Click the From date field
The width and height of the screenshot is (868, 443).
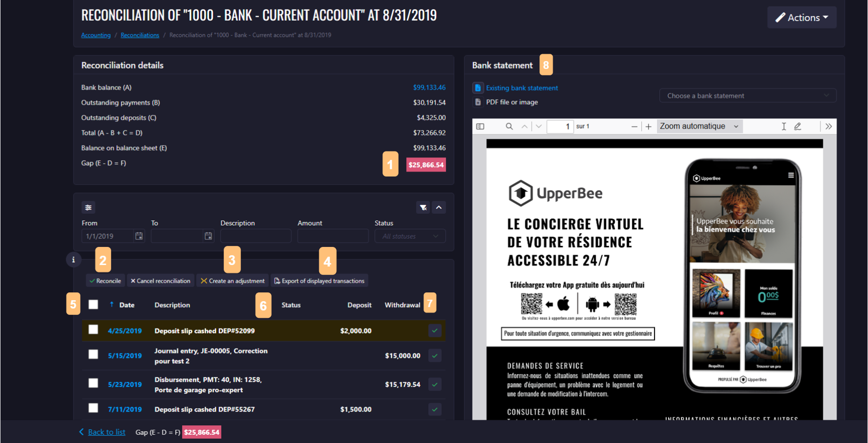coord(108,236)
